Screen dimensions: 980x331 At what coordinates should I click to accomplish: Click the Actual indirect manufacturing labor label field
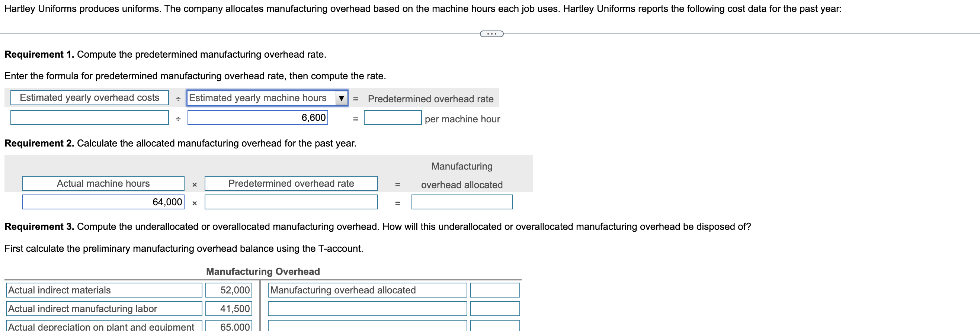click(104, 309)
